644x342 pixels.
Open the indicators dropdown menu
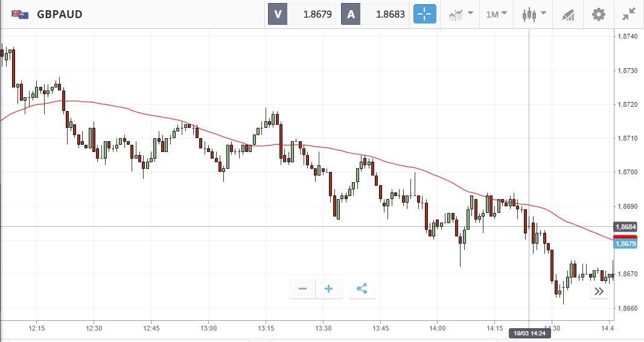click(x=459, y=14)
